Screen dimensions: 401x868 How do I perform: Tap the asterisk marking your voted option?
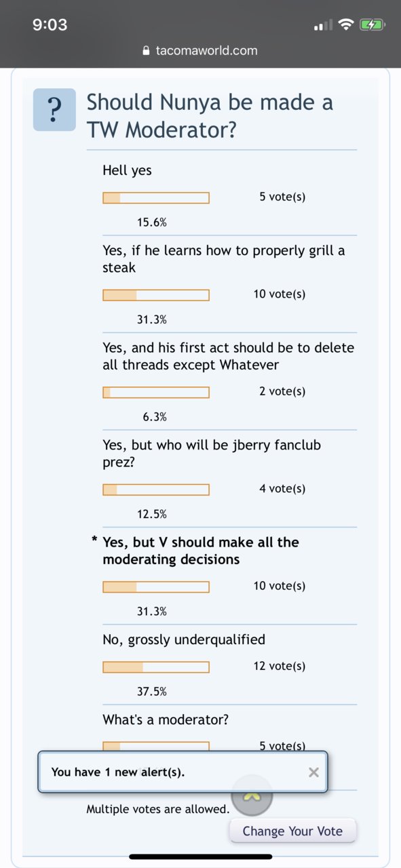[94, 540]
